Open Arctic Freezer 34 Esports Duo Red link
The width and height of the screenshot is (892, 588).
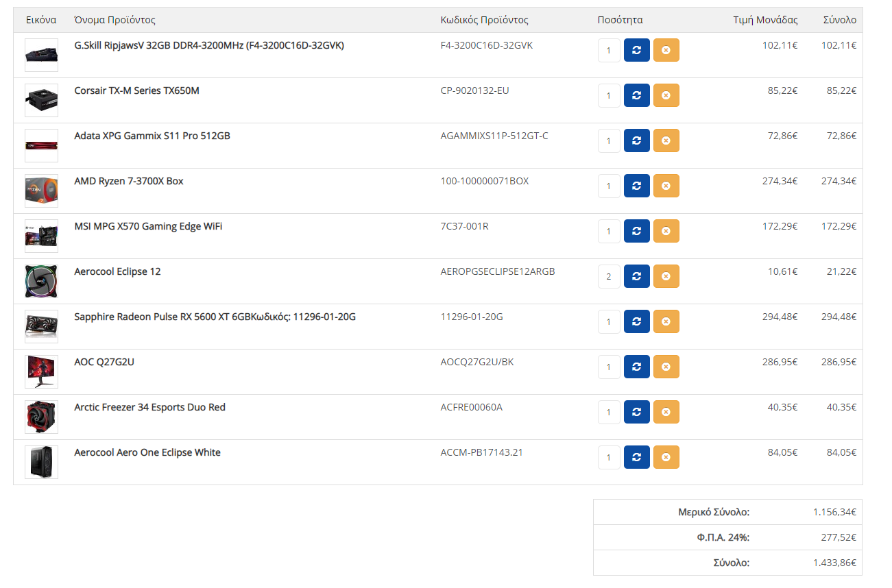149,407
